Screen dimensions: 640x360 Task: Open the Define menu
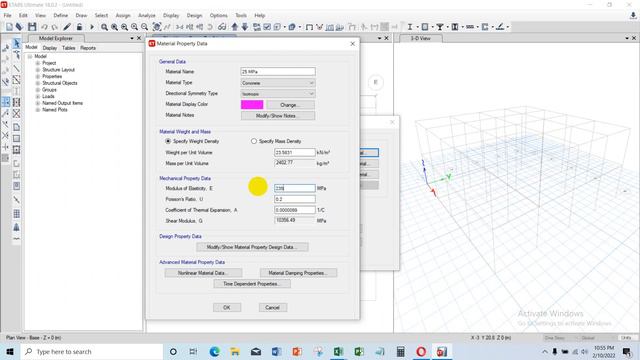point(60,15)
